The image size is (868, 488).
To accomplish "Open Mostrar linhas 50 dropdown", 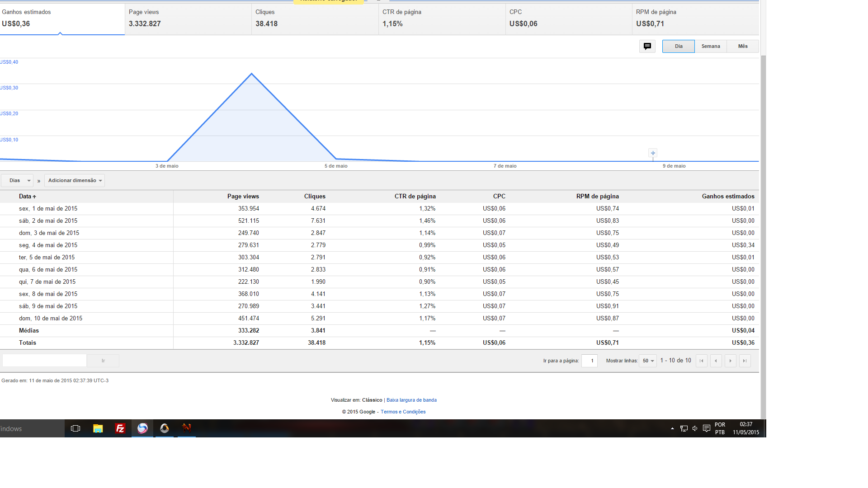I will click(647, 361).
